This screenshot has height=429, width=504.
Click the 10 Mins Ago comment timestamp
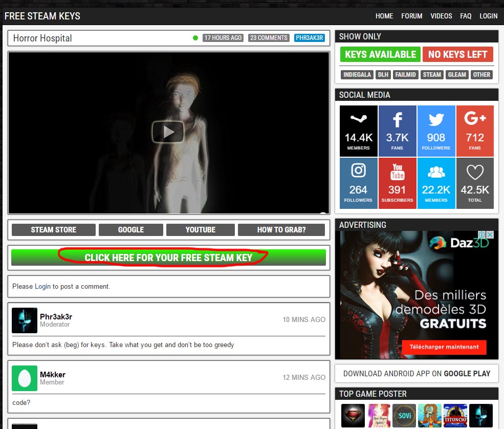[304, 319]
